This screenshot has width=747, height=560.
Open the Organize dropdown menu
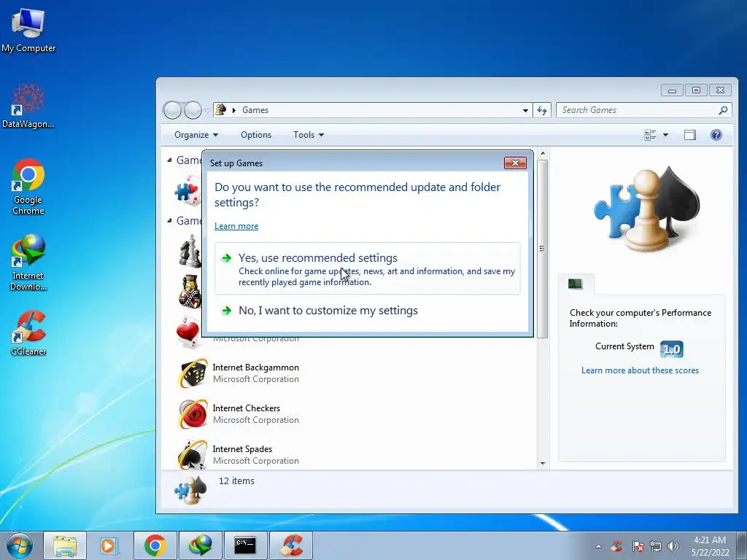click(196, 135)
